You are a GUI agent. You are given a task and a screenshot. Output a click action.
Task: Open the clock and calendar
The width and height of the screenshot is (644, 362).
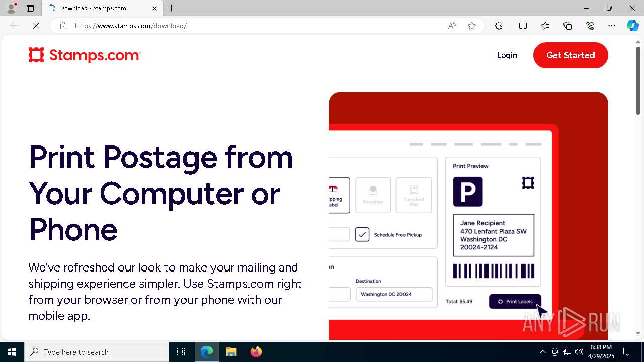[601, 352]
